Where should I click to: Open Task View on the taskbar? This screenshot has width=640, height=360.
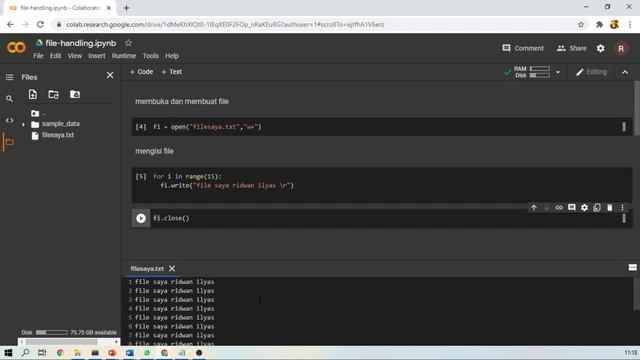click(42, 353)
